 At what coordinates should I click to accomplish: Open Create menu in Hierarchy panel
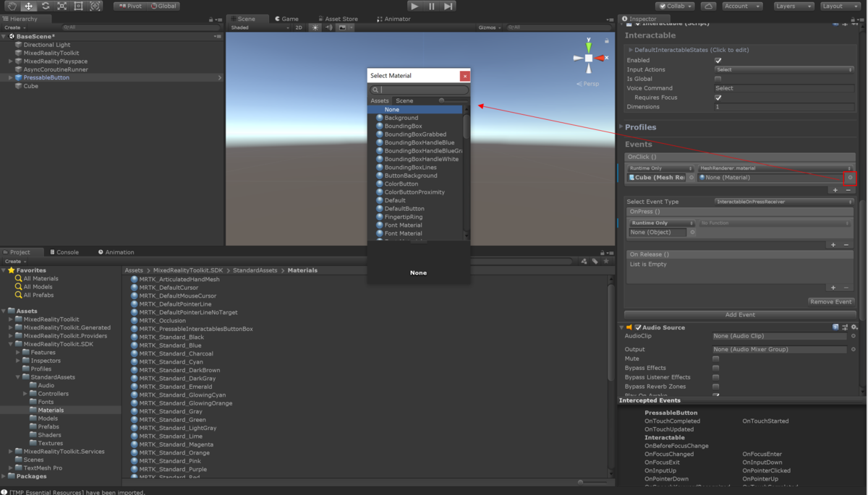tap(14, 27)
